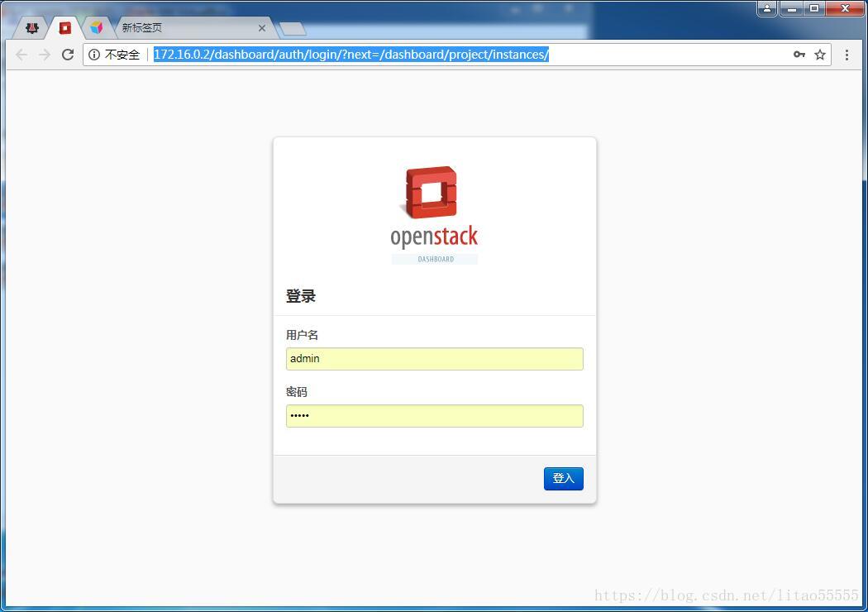Bookmark this page with star icon
Image resolution: width=868 pixels, height=612 pixels.
[x=820, y=55]
